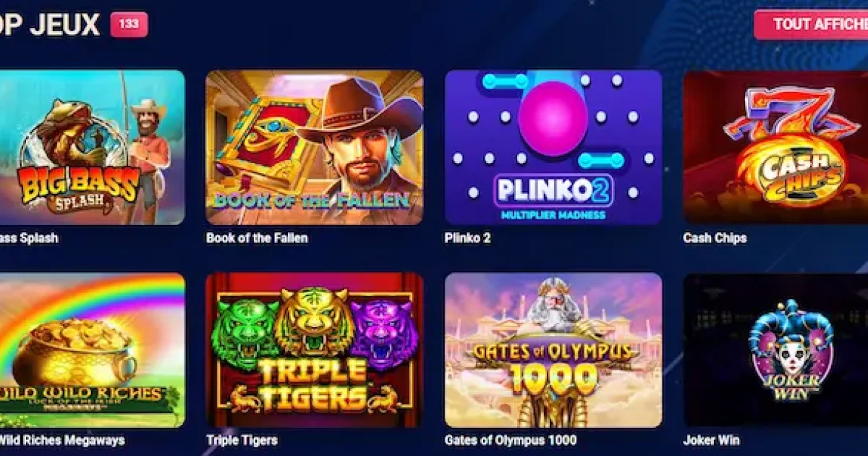The image size is (868, 456).
Task: Open the Big Bass Splash game thumbnail
Action: pos(92,148)
